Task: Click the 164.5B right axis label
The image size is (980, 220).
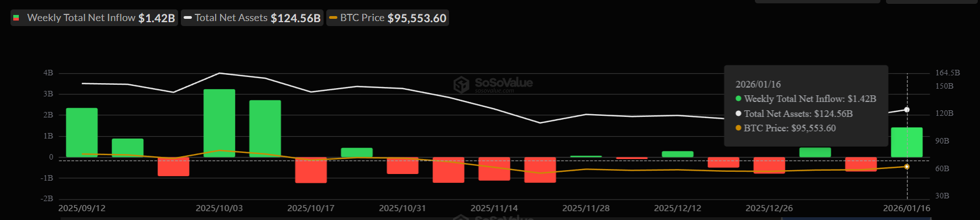Action: (x=947, y=73)
